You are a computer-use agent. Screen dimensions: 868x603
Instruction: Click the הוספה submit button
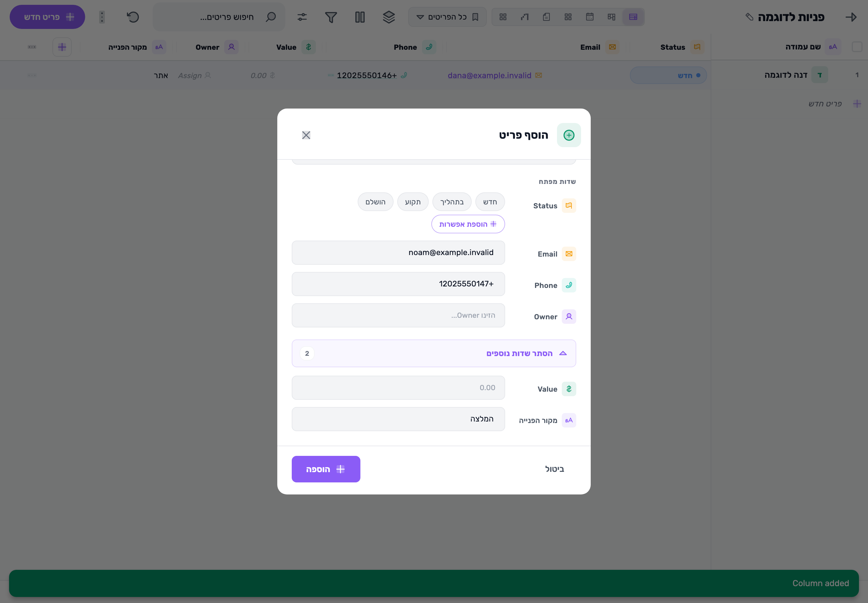(325, 469)
